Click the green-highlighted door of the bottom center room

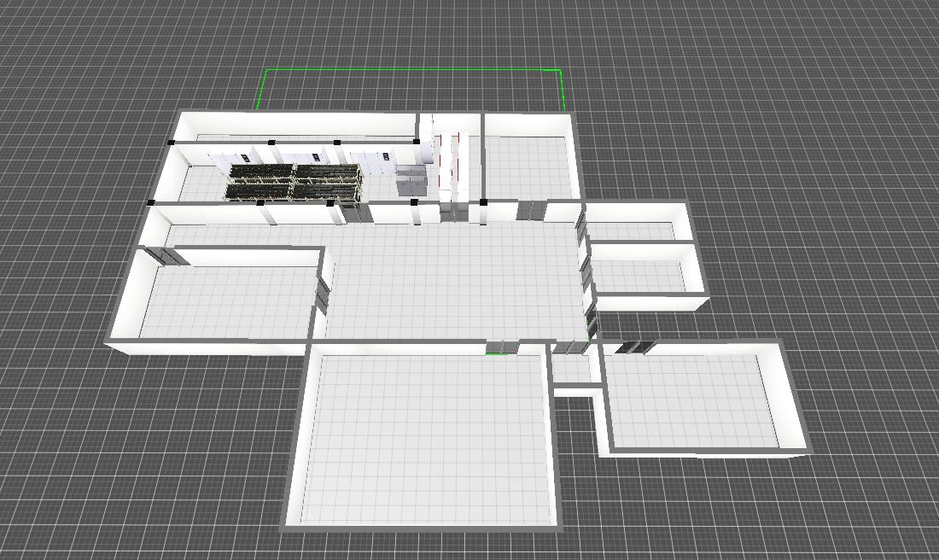502,347
